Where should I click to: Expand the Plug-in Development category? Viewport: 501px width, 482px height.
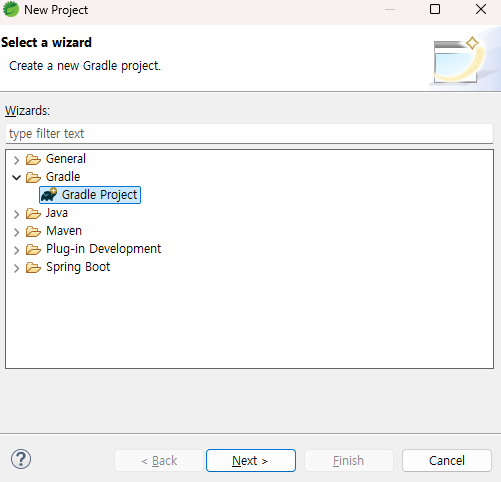click(x=16, y=250)
